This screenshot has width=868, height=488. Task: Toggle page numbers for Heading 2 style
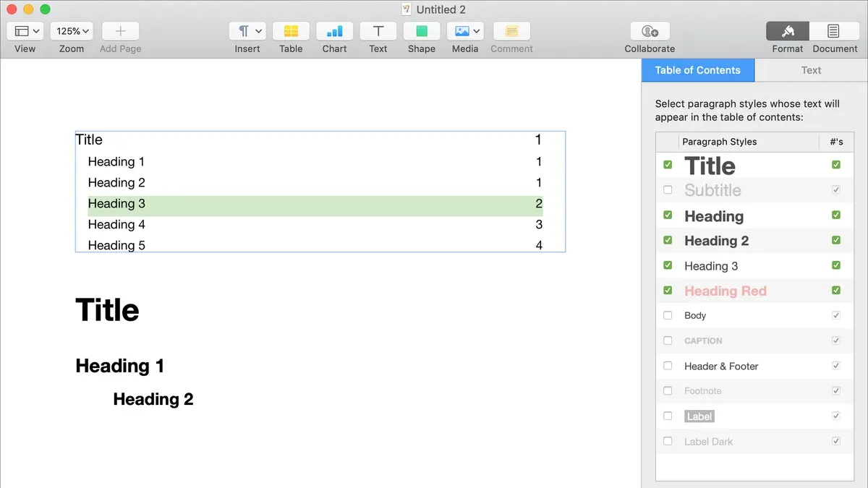[x=836, y=240]
